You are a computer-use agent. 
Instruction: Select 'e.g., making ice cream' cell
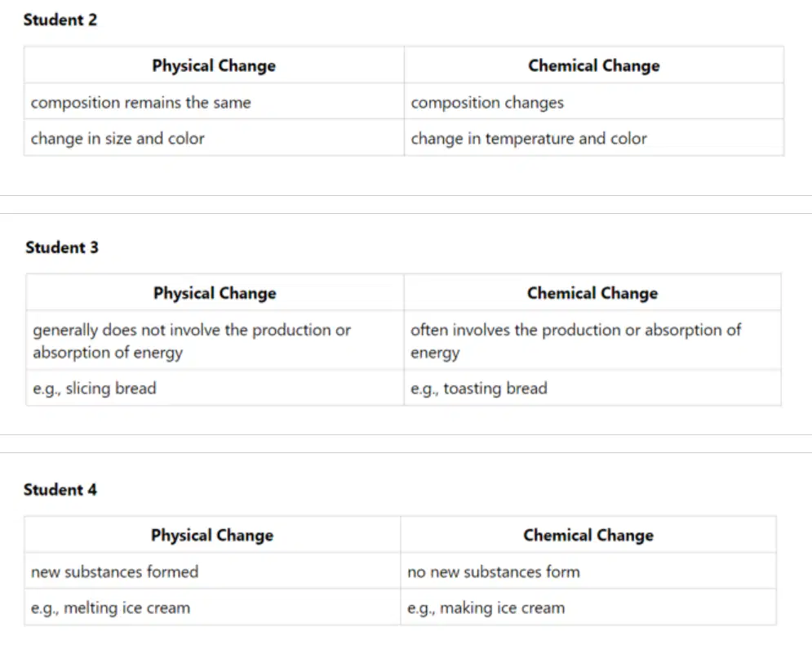pos(588,607)
